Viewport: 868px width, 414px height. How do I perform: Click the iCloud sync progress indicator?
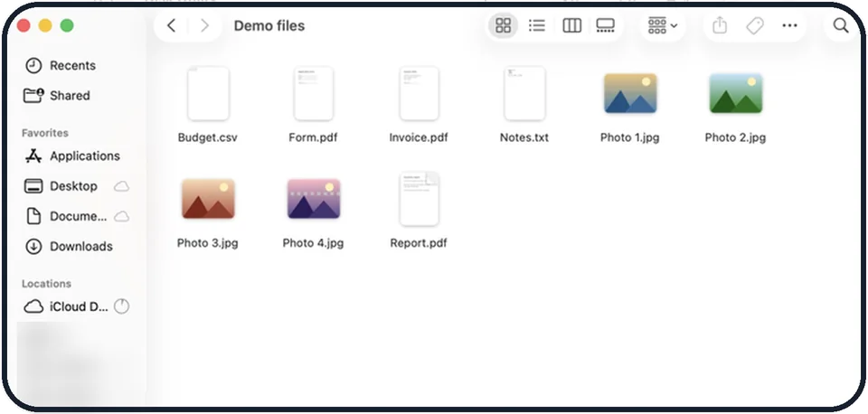coord(121,306)
